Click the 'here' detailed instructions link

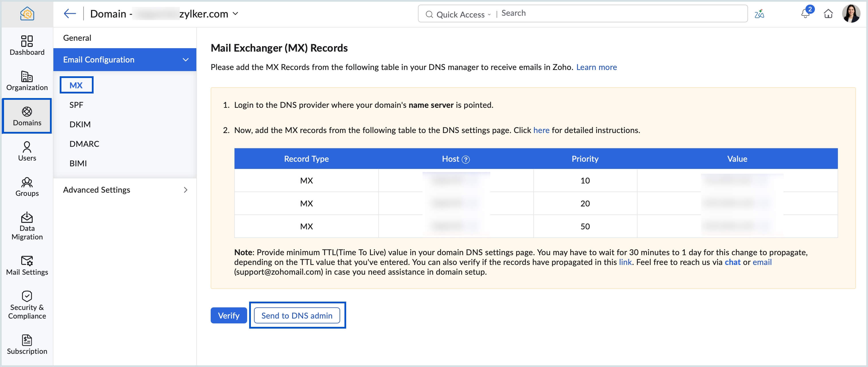[x=541, y=130]
